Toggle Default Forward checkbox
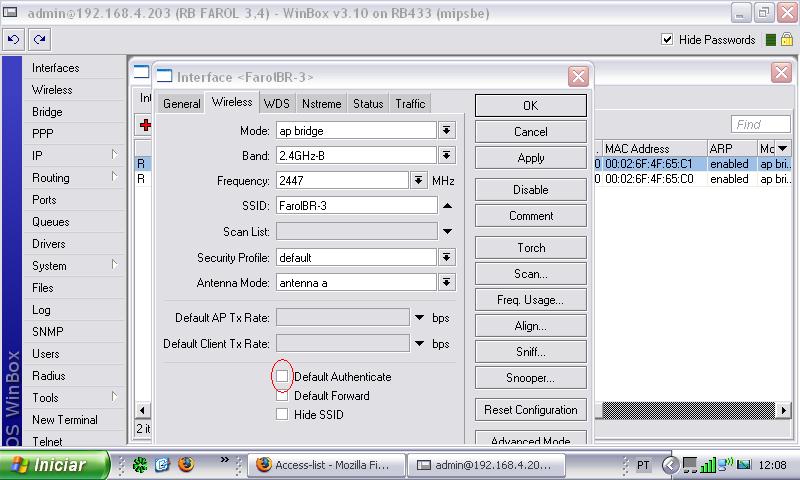The height and width of the screenshot is (480, 800). [282, 395]
